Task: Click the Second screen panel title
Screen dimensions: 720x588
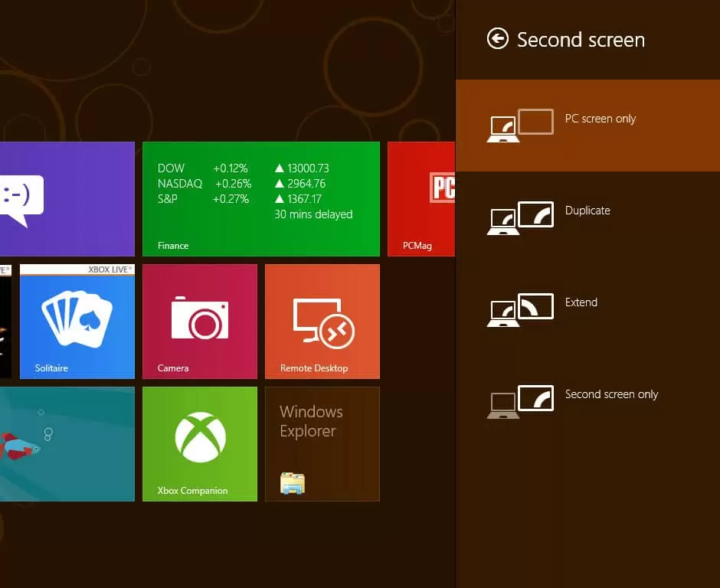Action: click(x=581, y=40)
